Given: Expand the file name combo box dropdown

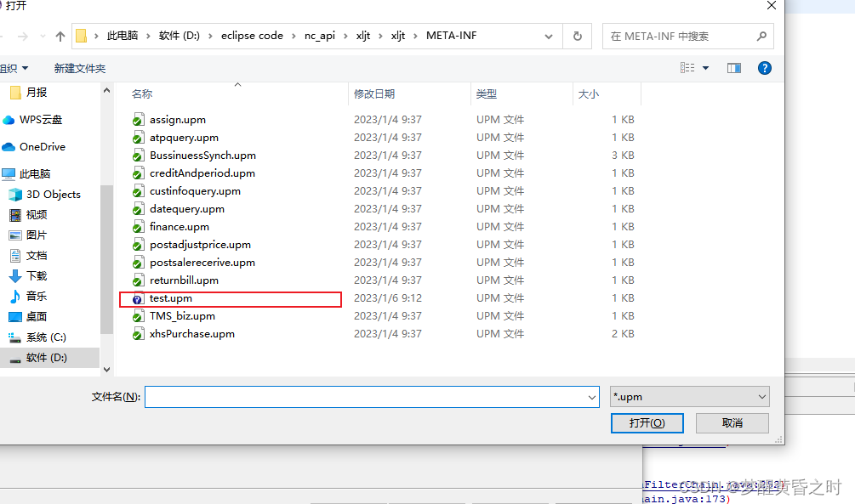Looking at the screenshot, I should point(592,396).
